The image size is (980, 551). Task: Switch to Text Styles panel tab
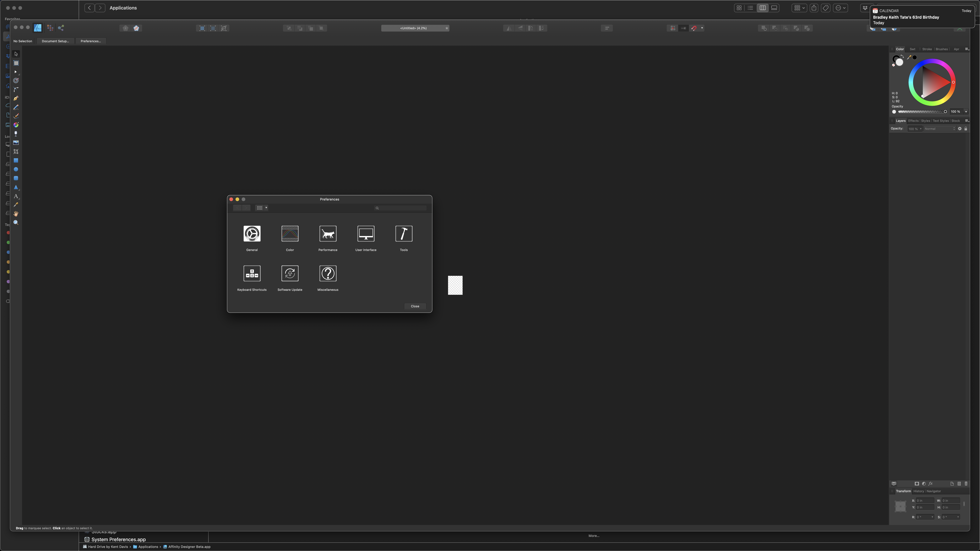click(x=940, y=121)
